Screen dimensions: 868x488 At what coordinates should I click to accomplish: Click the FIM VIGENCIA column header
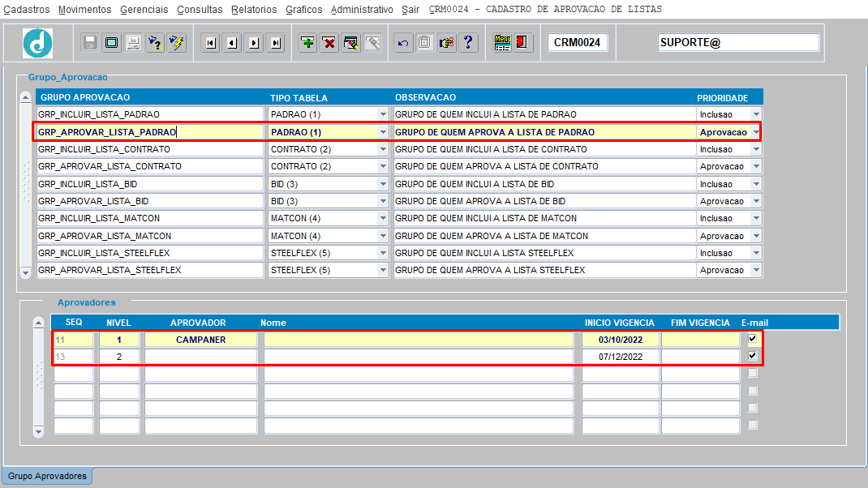[x=700, y=323]
